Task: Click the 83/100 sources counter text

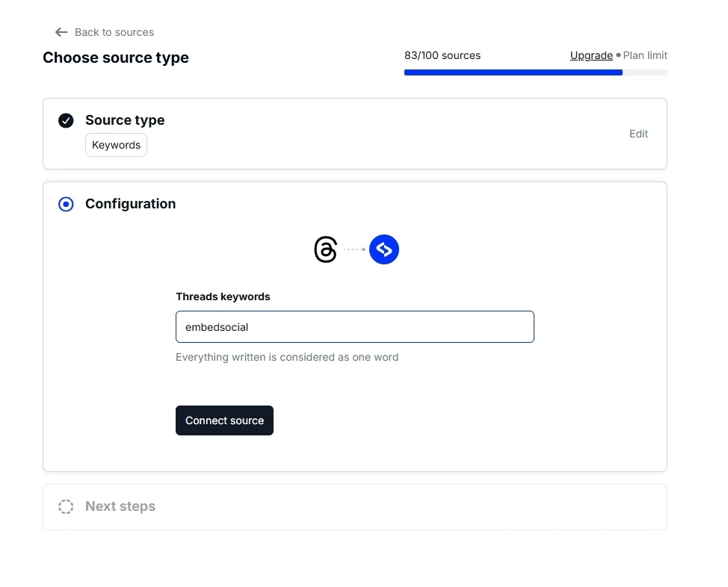Action: click(x=442, y=55)
